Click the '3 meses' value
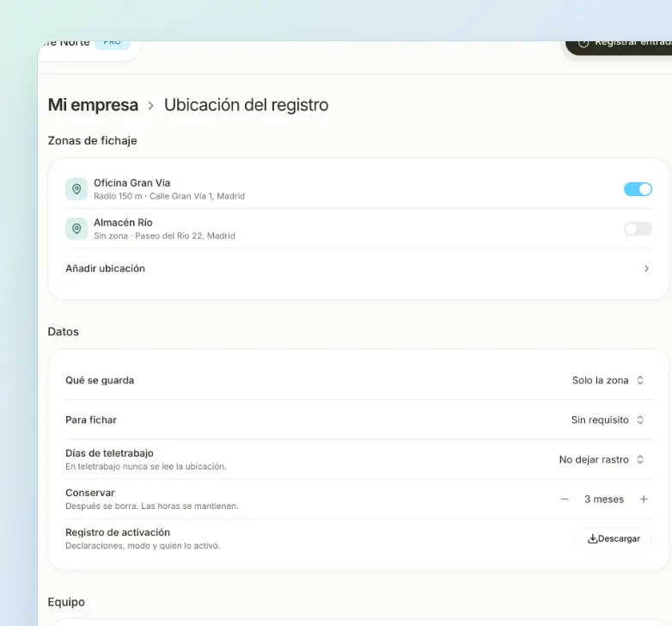Screen dimensions: 672x626 [604, 499]
